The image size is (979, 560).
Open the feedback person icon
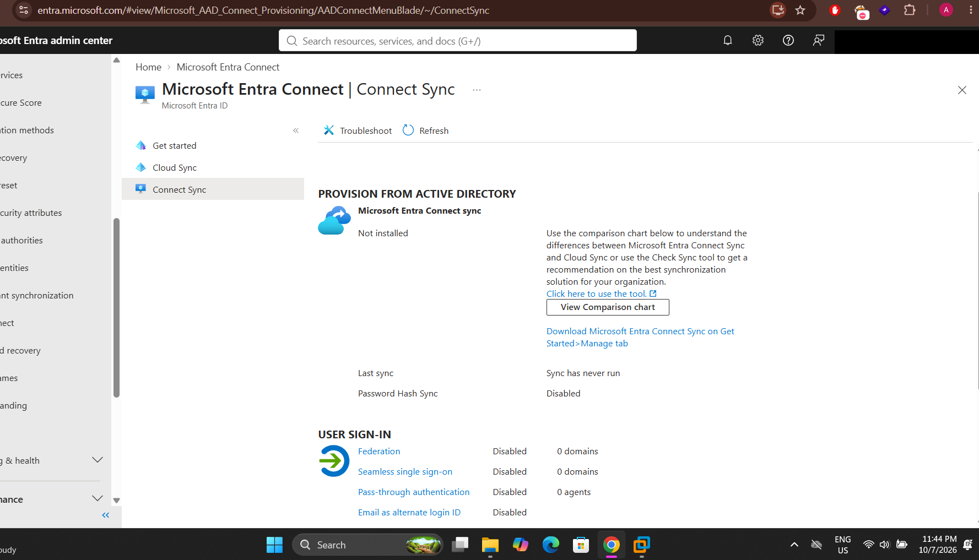pos(819,40)
